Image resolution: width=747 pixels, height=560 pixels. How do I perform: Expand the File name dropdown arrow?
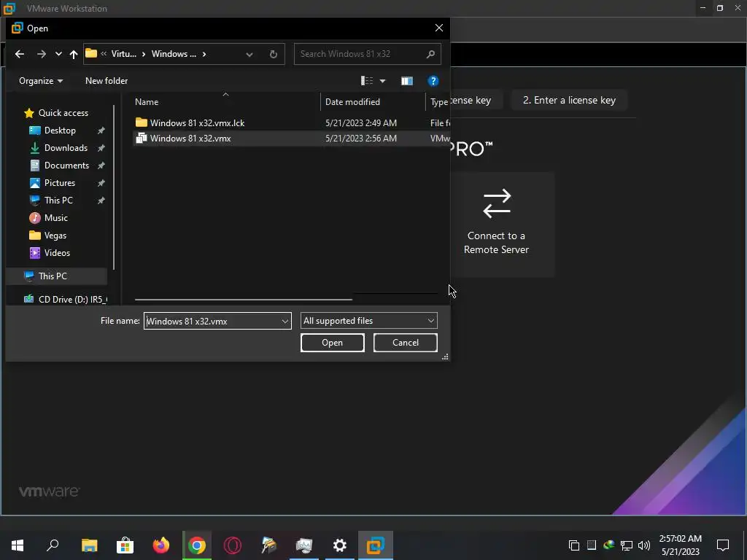[285, 321]
